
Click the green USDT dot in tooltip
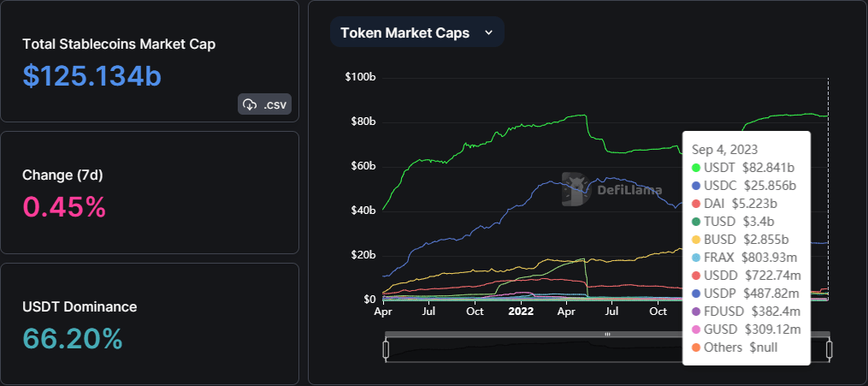[x=696, y=168]
